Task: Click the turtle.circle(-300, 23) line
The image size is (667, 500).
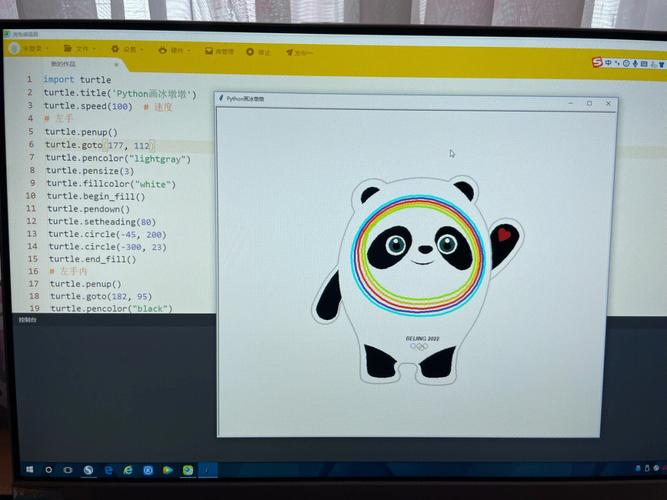Action: (x=108, y=246)
